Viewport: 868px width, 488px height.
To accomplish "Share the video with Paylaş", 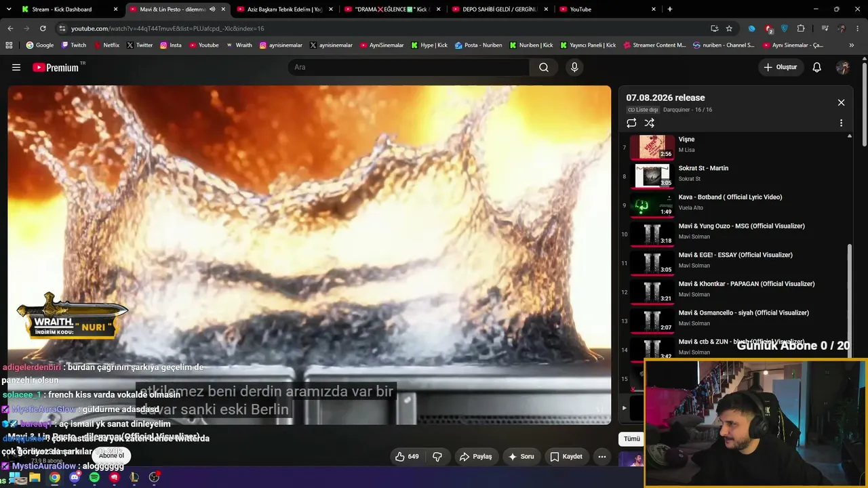I will tap(475, 457).
